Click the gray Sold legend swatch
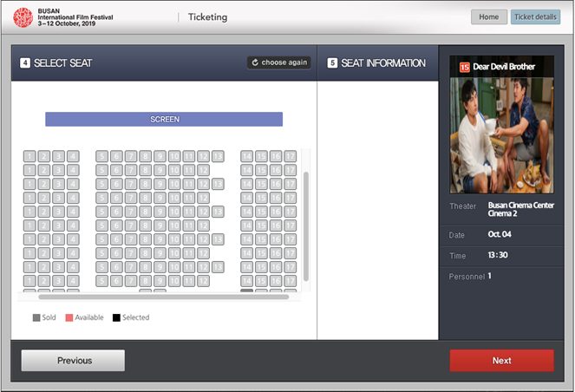 36,318
